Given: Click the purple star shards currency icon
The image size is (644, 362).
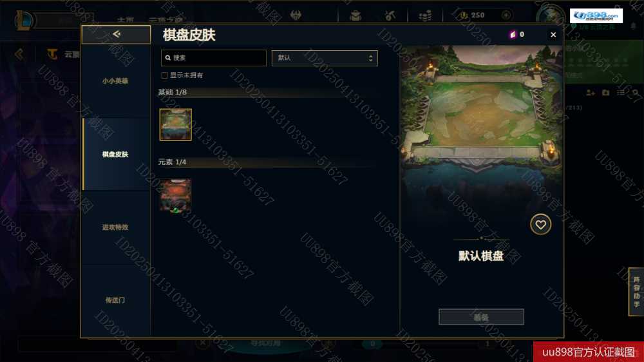Looking at the screenshot, I should click(x=513, y=35).
